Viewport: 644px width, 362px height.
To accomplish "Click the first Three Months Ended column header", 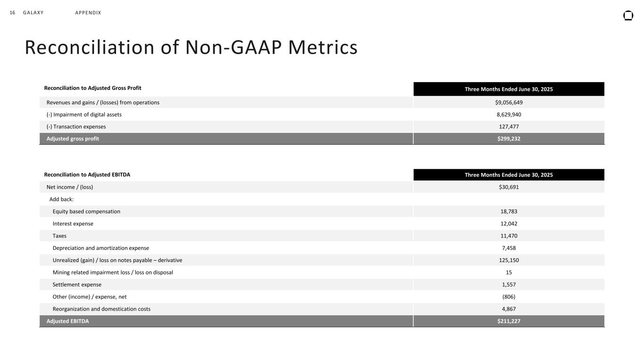I will point(509,89).
